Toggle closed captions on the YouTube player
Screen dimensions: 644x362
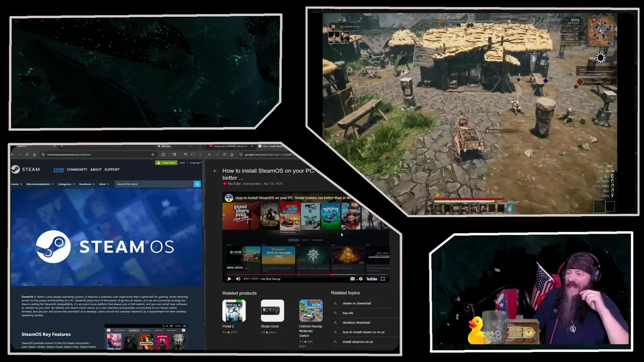pos(352,279)
